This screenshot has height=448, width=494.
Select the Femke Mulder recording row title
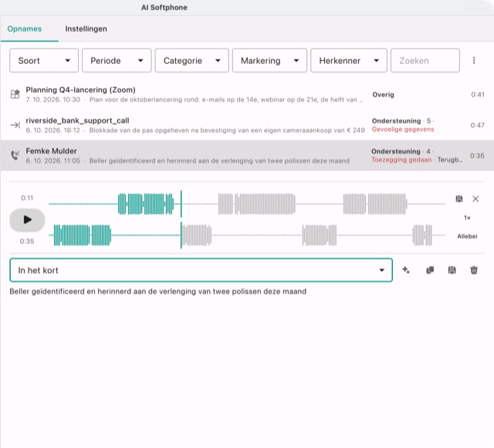pos(52,151)
